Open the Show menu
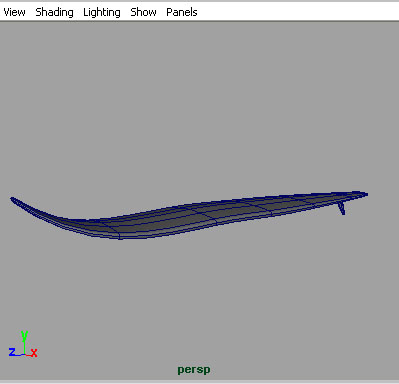The width and height of the screenshot is (399, 384). pyautogui.click(x=143, y=12)
